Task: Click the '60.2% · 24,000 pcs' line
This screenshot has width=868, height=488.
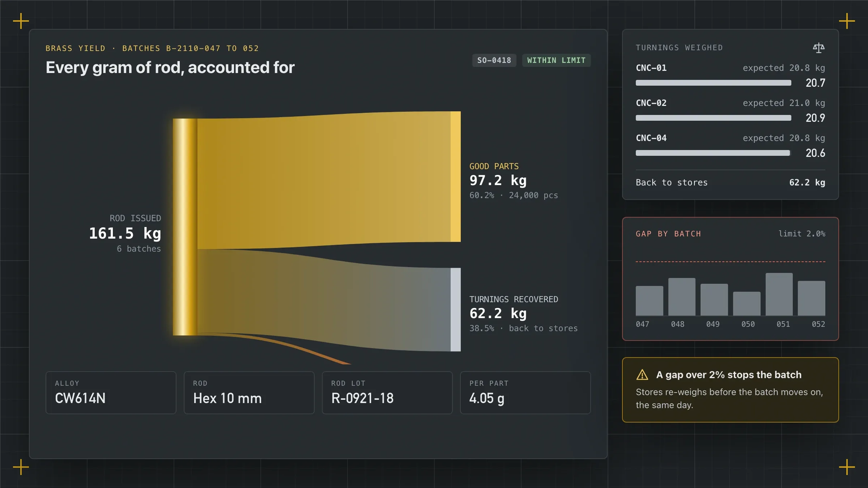Action: [x=514, y=196]
